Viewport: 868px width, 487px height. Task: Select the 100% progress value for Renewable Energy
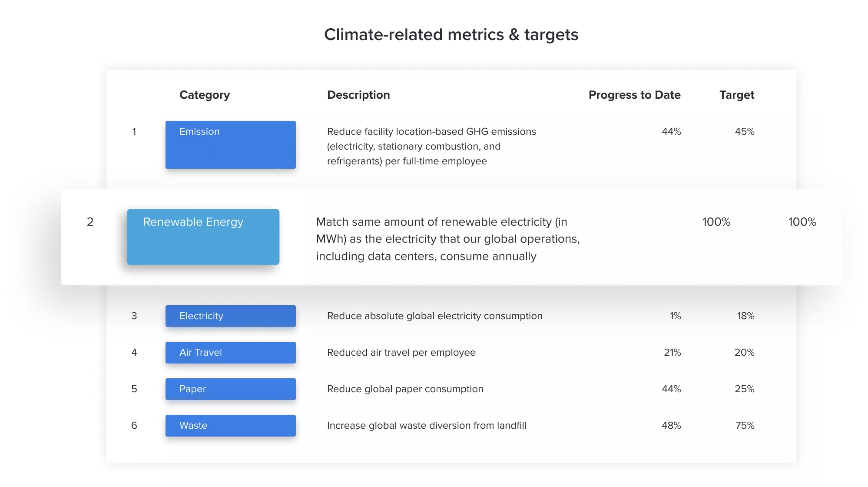[x=716, y=222]
